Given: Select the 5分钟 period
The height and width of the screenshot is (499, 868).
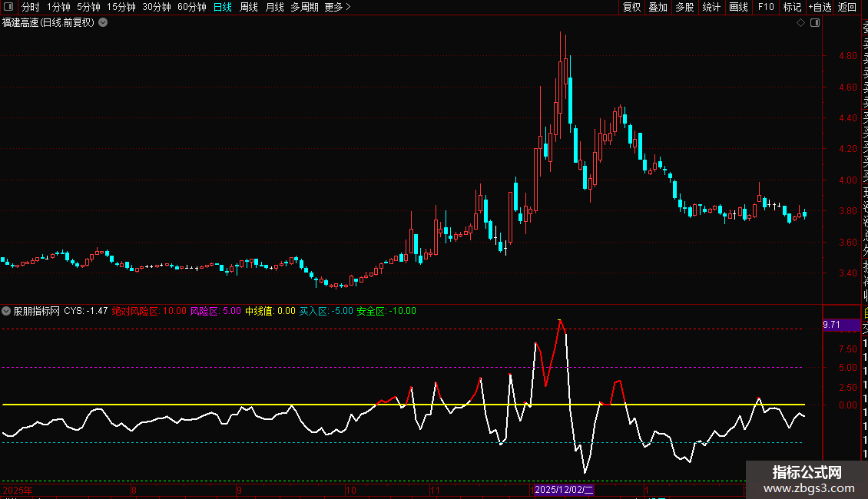Looking at the screenshot, I should pos(88,7).
